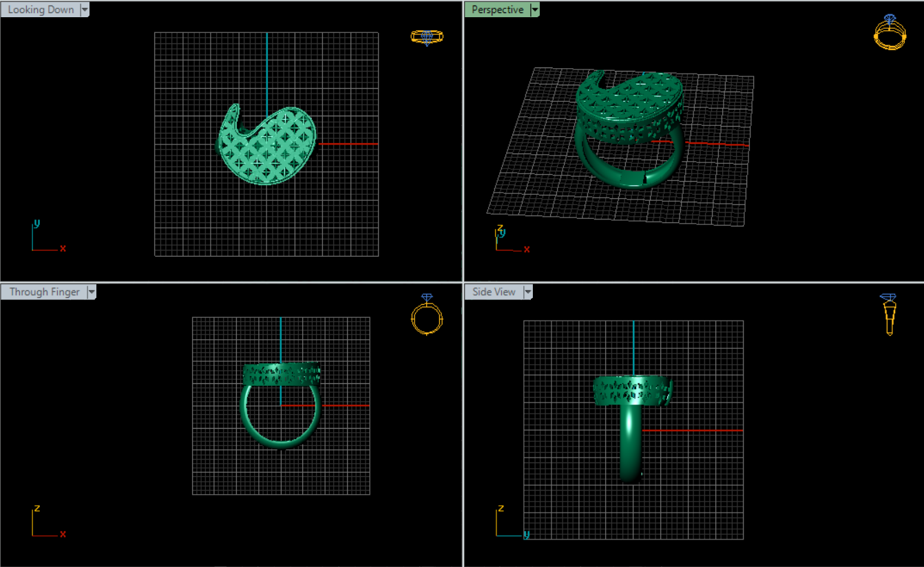924x567 pixels.
Task: Click ring orientation icon in Perspective viewport
Action: pyautogui.click(x=889, y=32)
